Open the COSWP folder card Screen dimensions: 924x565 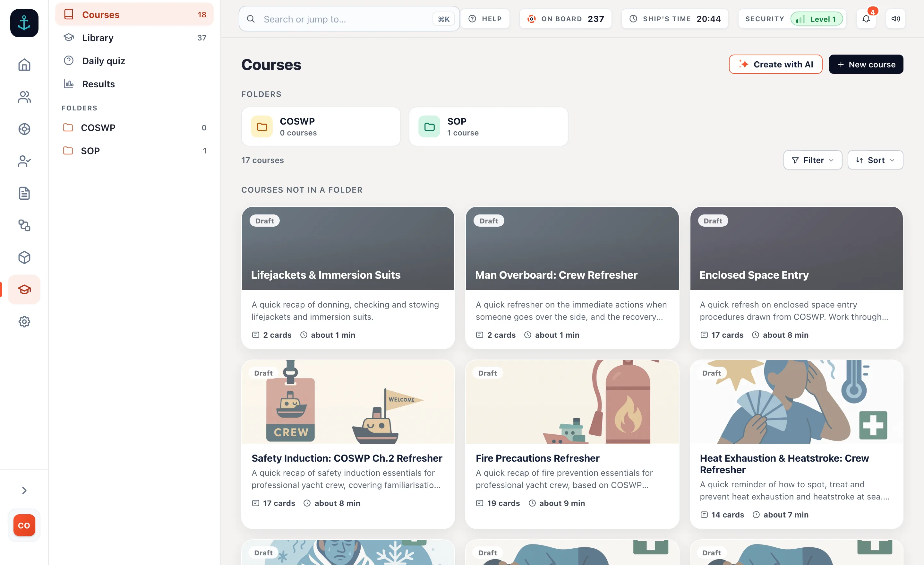point(321,126)
